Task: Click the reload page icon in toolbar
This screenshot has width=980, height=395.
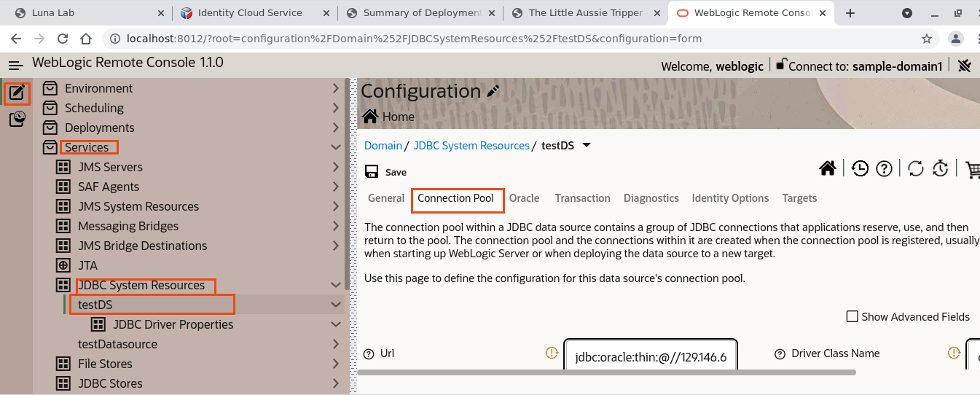Action: (x=916, y=168)
